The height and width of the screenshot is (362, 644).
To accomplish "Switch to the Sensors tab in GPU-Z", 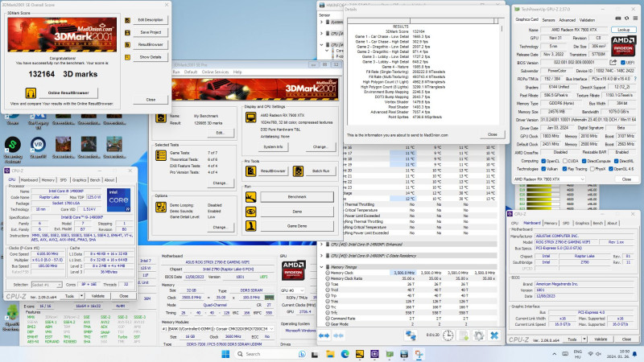I will [x=548, y=19].
